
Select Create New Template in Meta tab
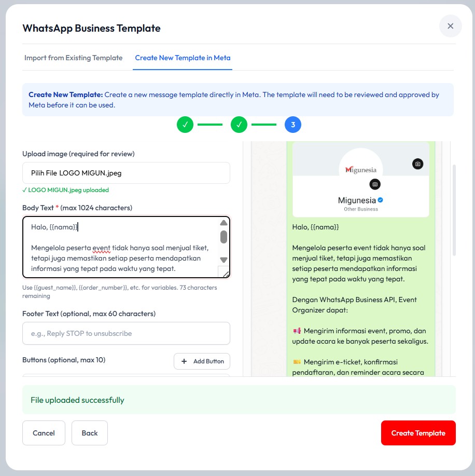pyautogui.click(x=183, y=58)
